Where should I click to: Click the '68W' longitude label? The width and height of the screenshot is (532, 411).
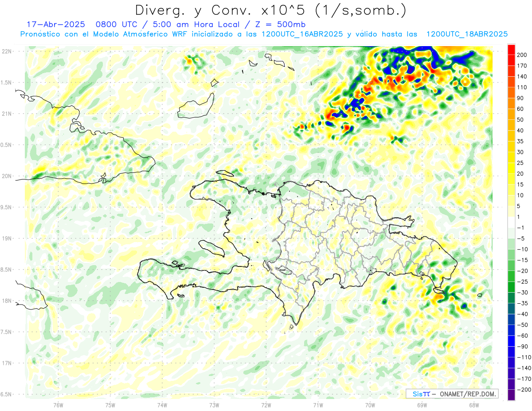pos(473,405)
